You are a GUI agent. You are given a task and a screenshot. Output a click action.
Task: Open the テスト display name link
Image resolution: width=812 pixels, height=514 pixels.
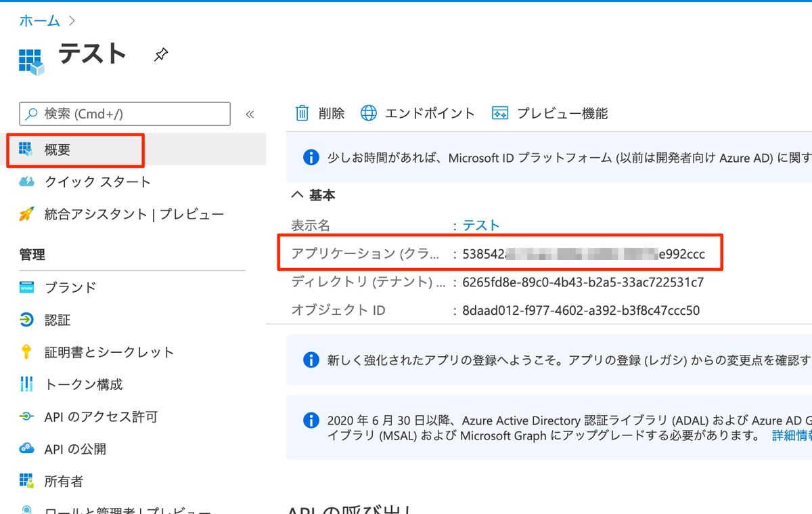point(481,226)
